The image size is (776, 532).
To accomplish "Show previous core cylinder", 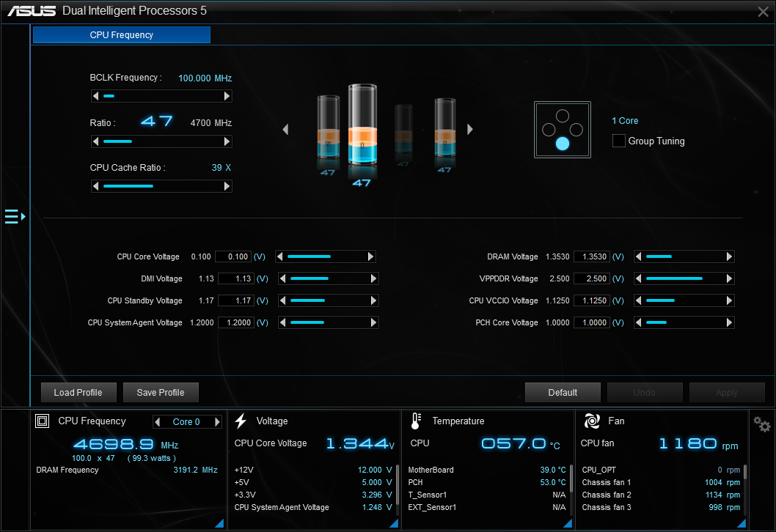I will pyautogui.click(x=285, y=130).
